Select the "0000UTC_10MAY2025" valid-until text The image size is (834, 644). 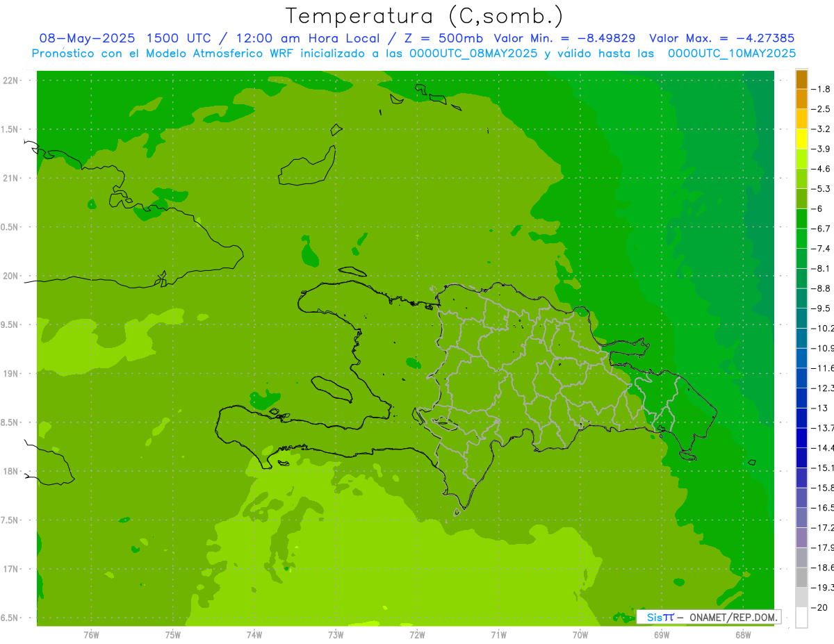[731, 53]
